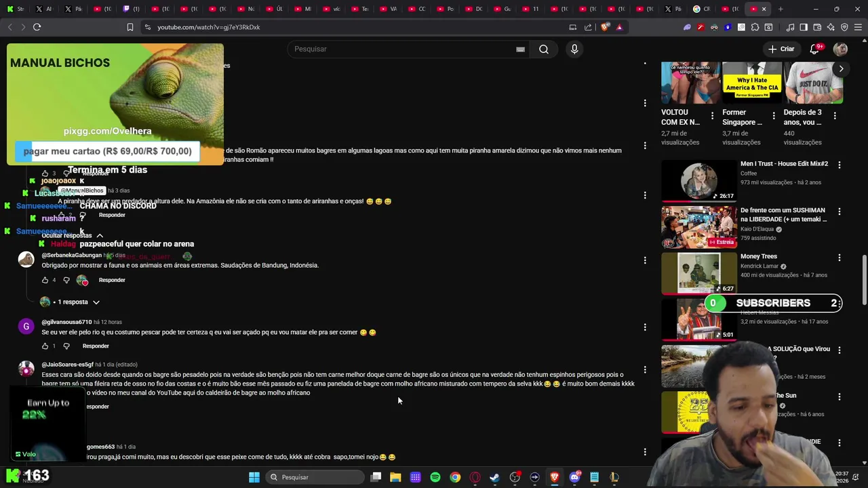This screenshot has height=488, width=868.
Task: Open VOLTOU COM EX short video
Action: point(690,83)
